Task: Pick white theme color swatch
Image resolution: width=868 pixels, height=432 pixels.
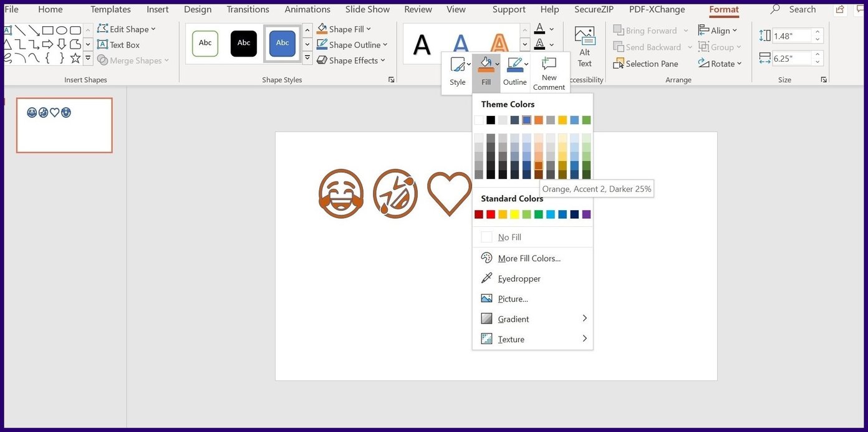Action: click(479, 120)
